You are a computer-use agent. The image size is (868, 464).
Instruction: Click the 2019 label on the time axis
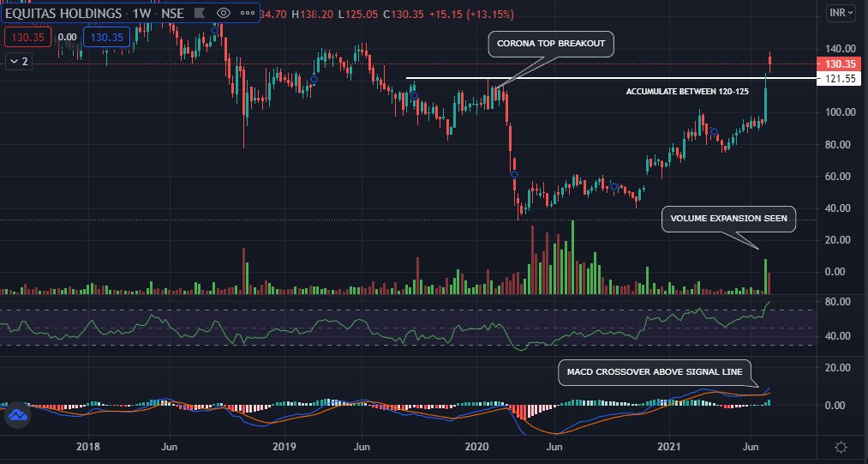click(284, 446)
